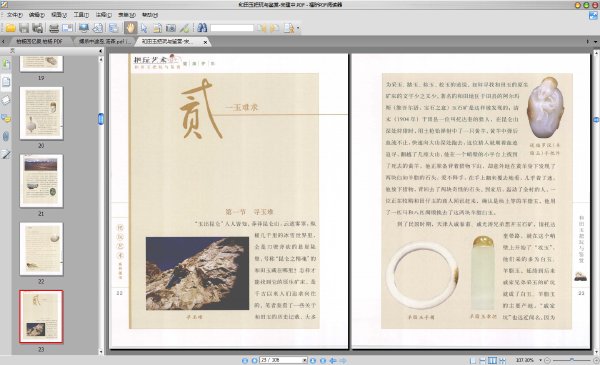This screenshot has width=600, height=365.
Task: Select the Snapshot camera tool
Action: click(171, 28)
